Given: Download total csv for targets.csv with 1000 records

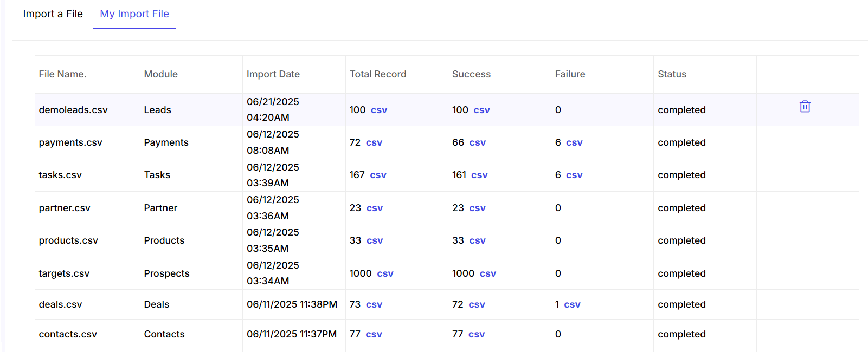Looking at the screenshot, I should tap(385, 273).
